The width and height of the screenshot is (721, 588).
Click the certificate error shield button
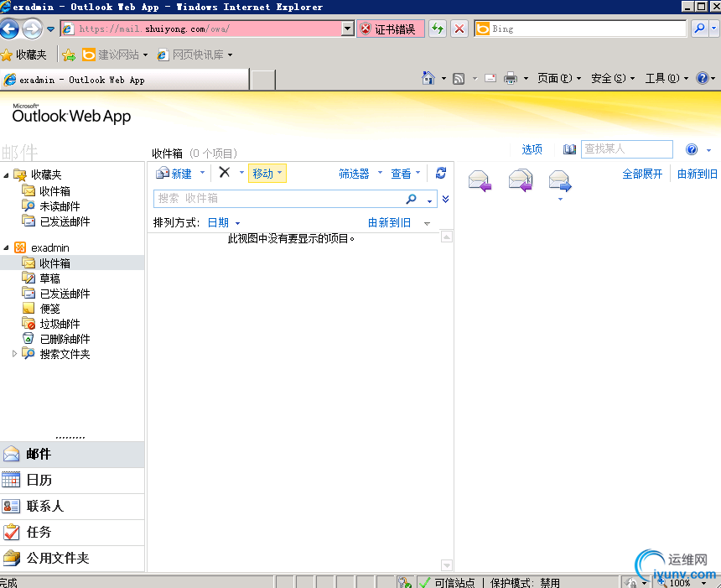391,29
